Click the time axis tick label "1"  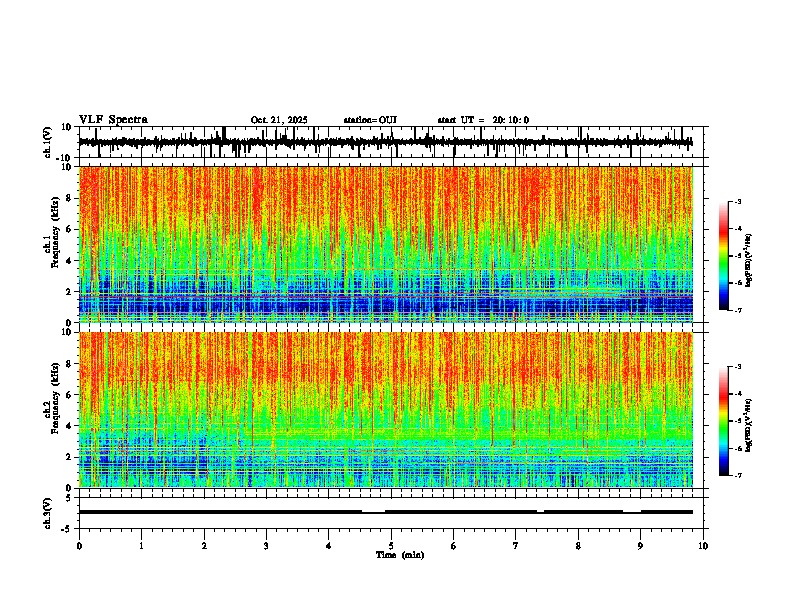click(x=141, y=546)
